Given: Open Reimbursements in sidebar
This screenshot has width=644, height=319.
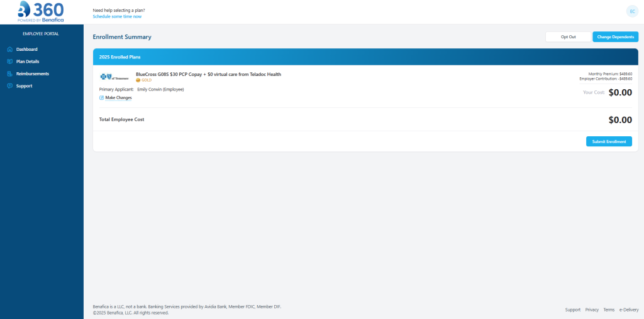Looking at the screenshot, I should tap(33, 74).
